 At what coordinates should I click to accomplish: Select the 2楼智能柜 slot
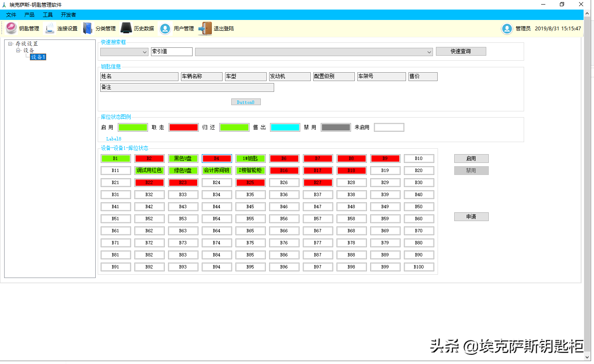[x=250, y=170]
